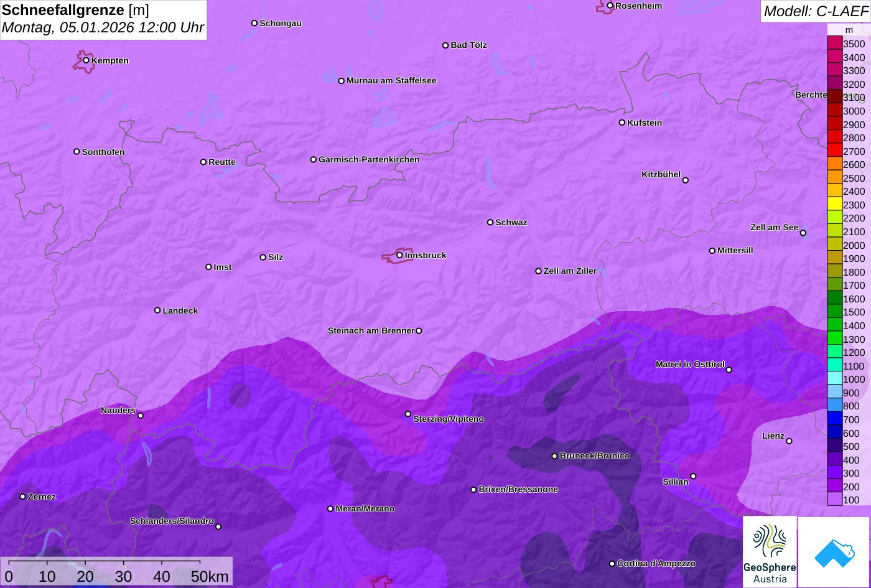Image resolution: width=871 pixels, height=588 pixels.
Task: Click the Garmisch-Partenkirchen label
Action: point(369,159)
